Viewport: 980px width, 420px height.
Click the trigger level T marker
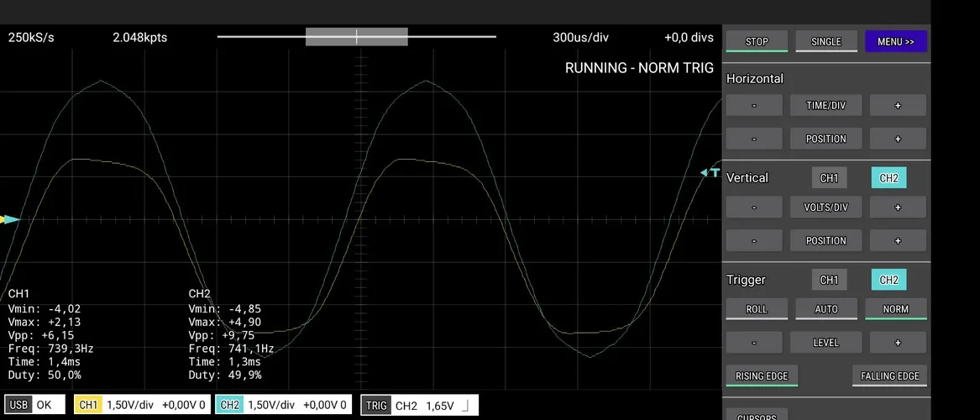710,172
